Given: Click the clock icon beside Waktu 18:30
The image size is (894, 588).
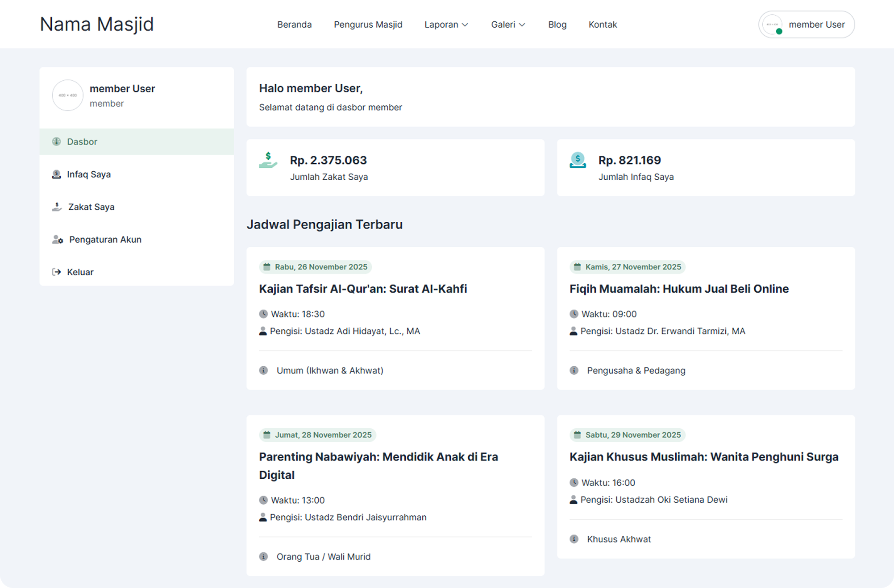Looking at the screenshot, I should [x=263, y=313].
